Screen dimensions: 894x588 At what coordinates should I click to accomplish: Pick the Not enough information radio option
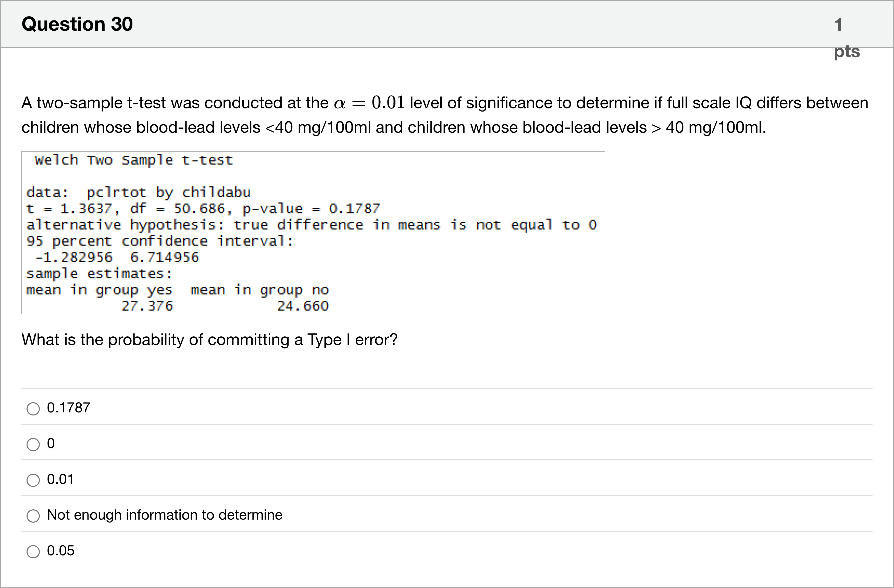tap(33, 516)
